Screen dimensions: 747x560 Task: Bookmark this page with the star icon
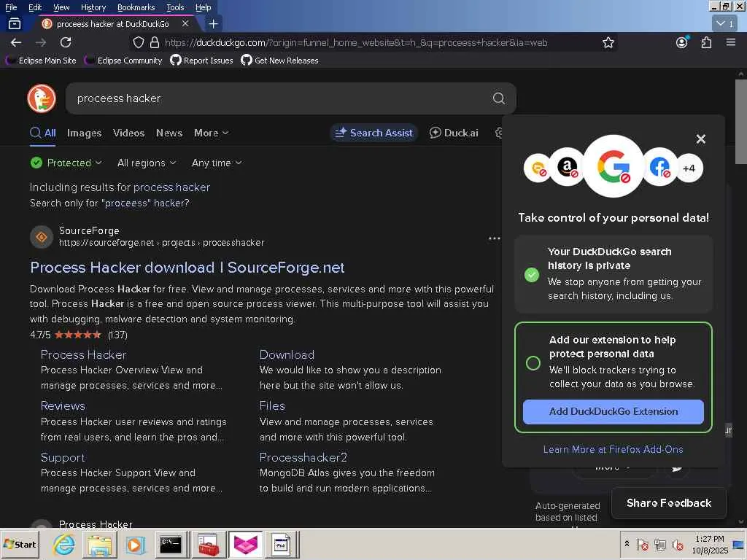[x=608, y=42]
